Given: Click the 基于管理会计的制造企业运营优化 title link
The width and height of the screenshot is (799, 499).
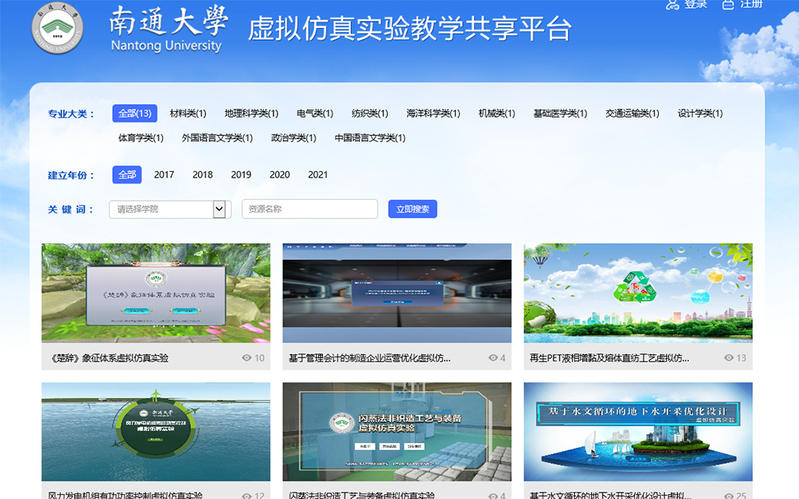Looking at the screenshot, I should click(x=369, y=358).
